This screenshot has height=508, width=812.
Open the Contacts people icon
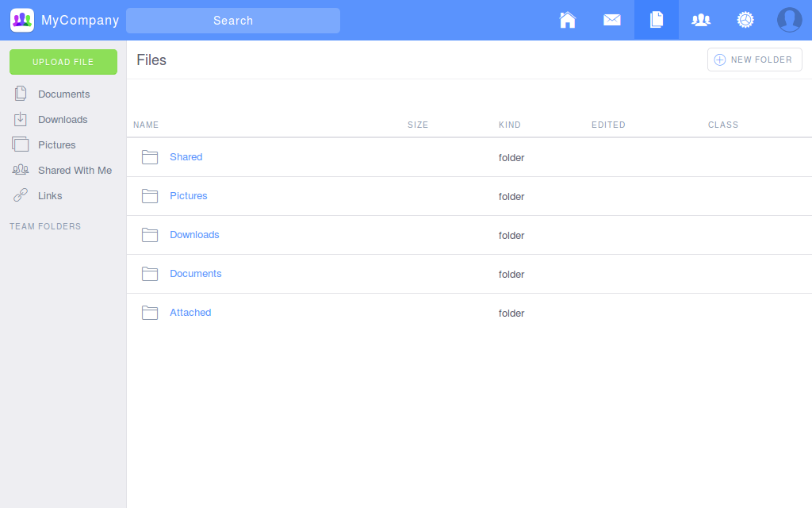[x=701, y=20]
